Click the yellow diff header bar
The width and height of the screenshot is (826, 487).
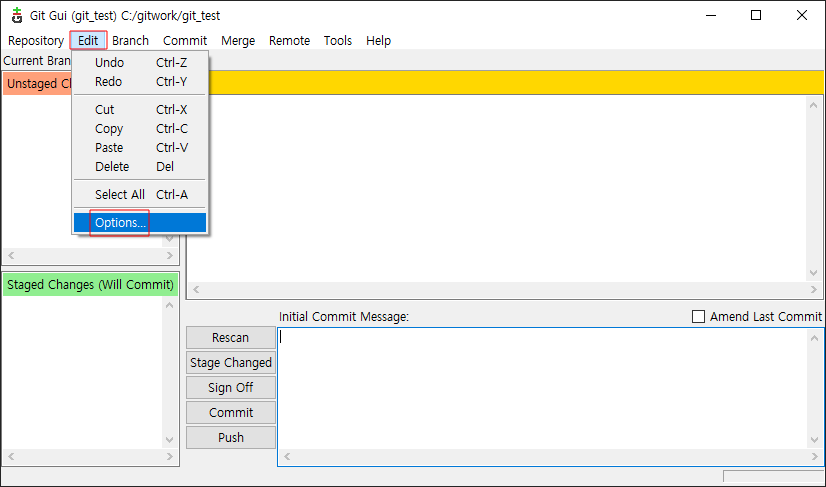(516, 83)
